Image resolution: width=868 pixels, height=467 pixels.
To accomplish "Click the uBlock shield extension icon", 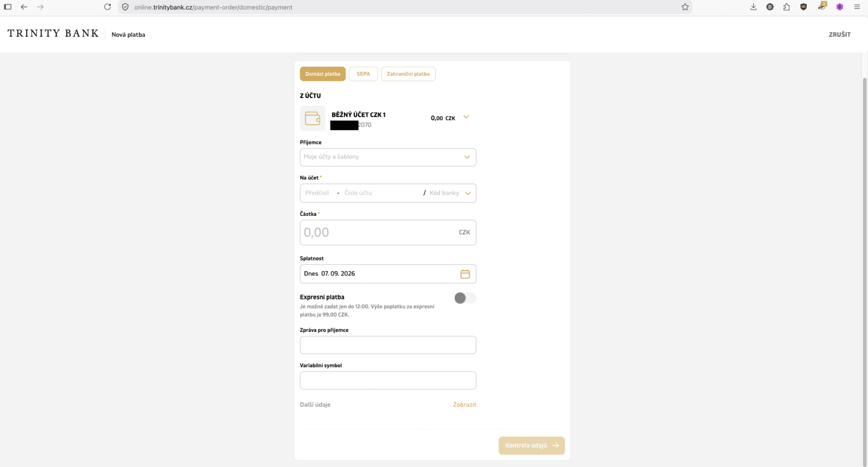I will pyautogui.click(x=803, y=7).
